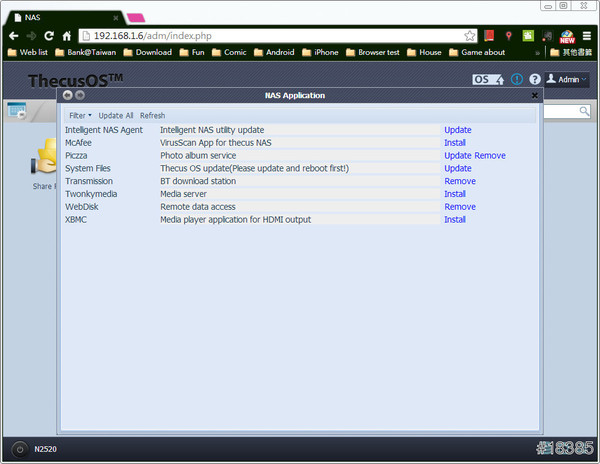
Task: Bookmark page with the star icon
Action: point(470,36)
